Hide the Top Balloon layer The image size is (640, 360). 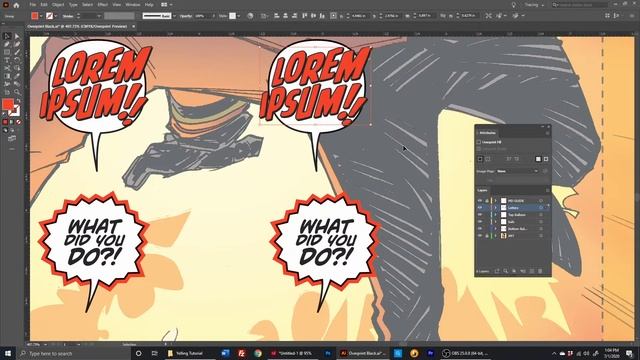(480, 215)
